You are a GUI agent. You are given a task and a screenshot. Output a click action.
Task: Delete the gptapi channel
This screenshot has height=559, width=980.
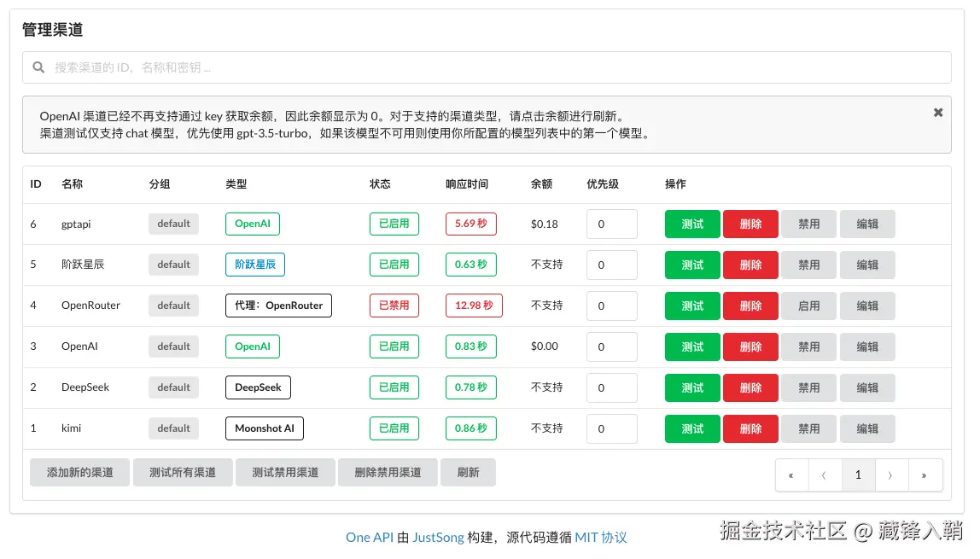point(750,224)
